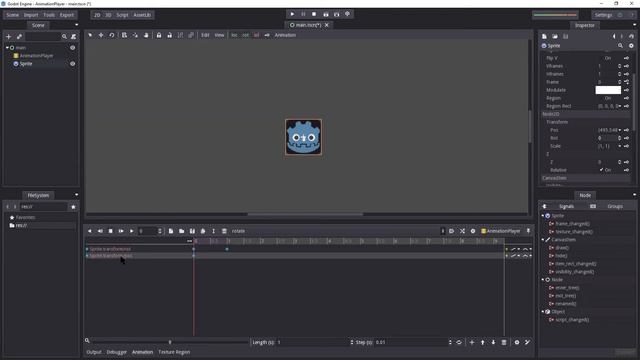The image size is (640, 360).
Task: Open the Texture Region bottom tab
Action: 174,352
